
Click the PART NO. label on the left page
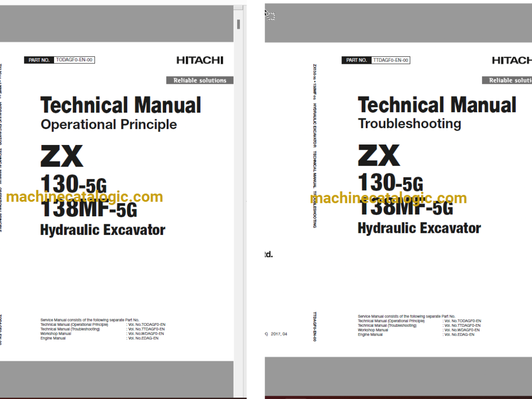[39, 60]
